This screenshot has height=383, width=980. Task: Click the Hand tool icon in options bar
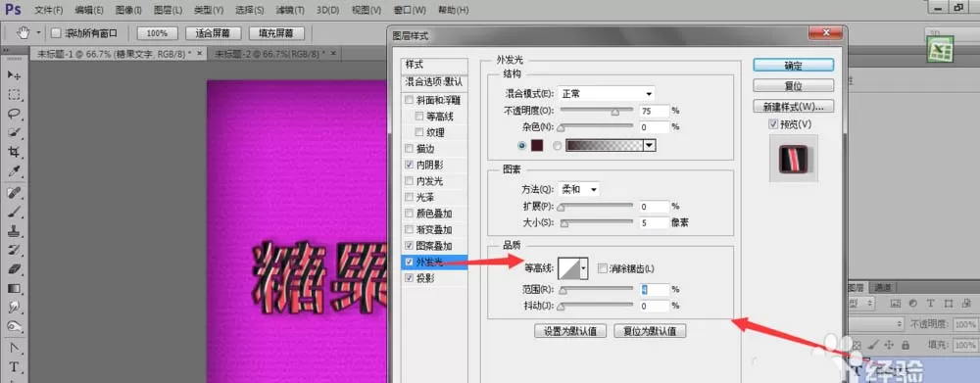coord(24,33)
